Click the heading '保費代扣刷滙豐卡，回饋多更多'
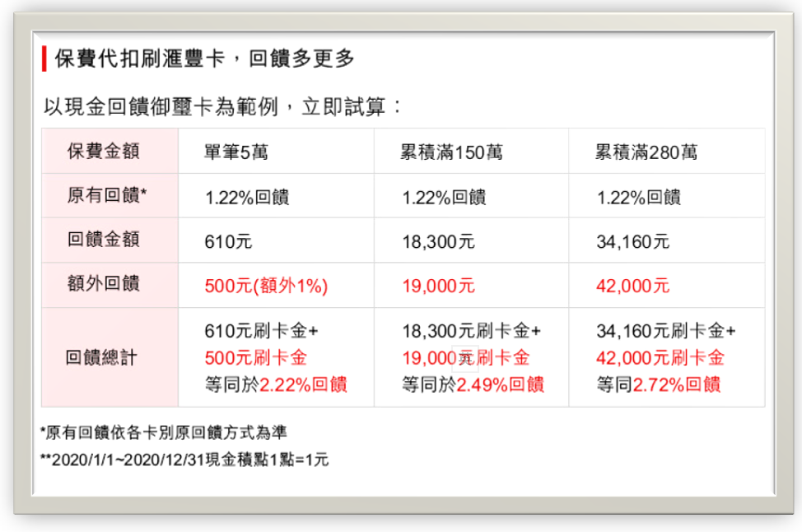 pyautogui.click(x=204, y=58)
